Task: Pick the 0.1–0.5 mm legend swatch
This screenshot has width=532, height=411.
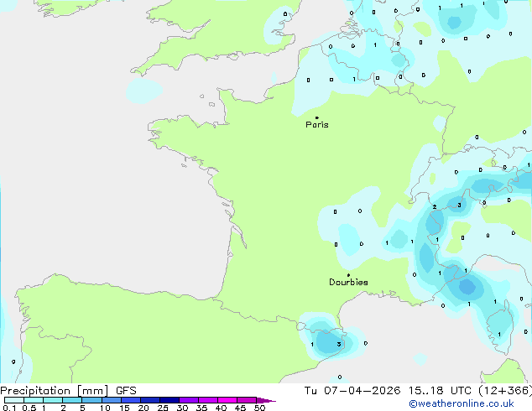Action: (x=14, y=400)
